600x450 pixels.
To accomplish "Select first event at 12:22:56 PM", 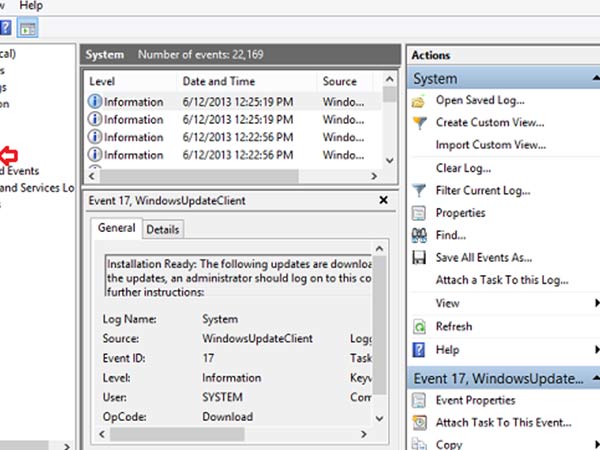I will point(233,137).
